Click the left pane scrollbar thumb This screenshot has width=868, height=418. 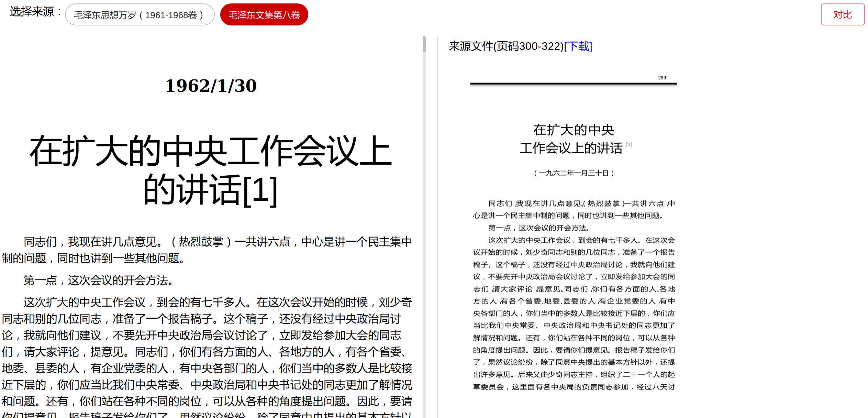(x=424, y=44)
